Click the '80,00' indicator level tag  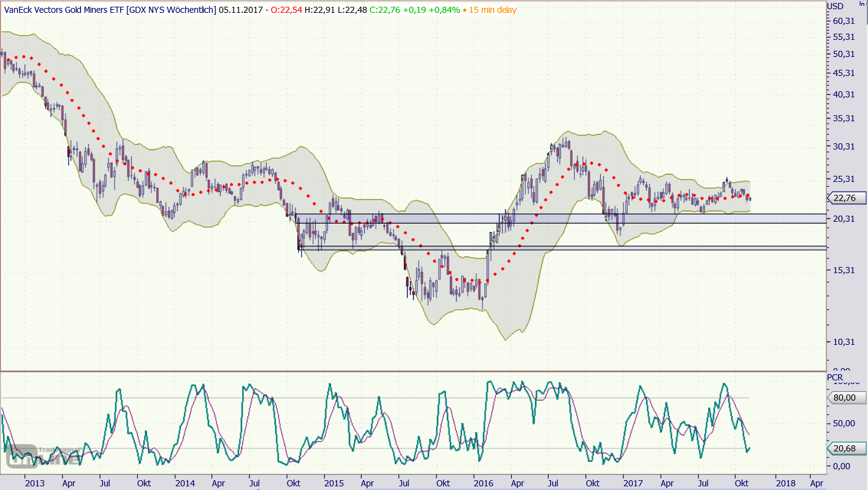click(x=846, y=398)
